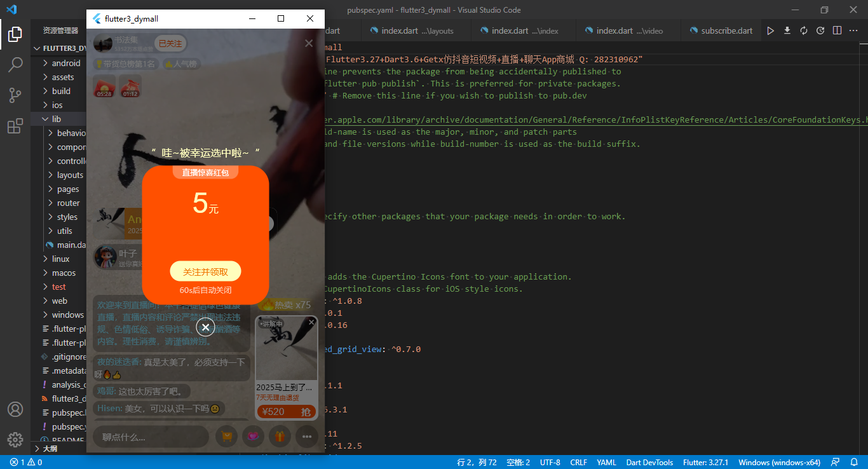This screenshot has width=868, height=469.
Task: Expand the android folder
Action: 58,63
